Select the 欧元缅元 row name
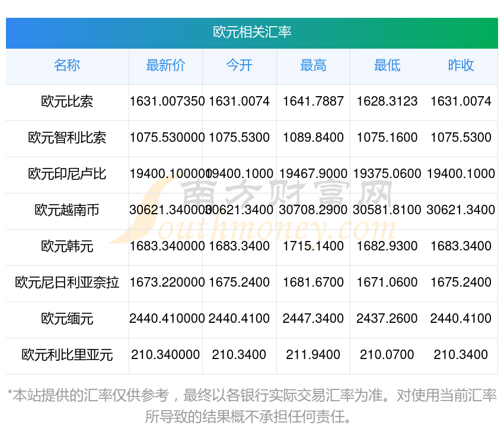Image resolution: width=504 pixels, height=435 pixels. [67, 319]
